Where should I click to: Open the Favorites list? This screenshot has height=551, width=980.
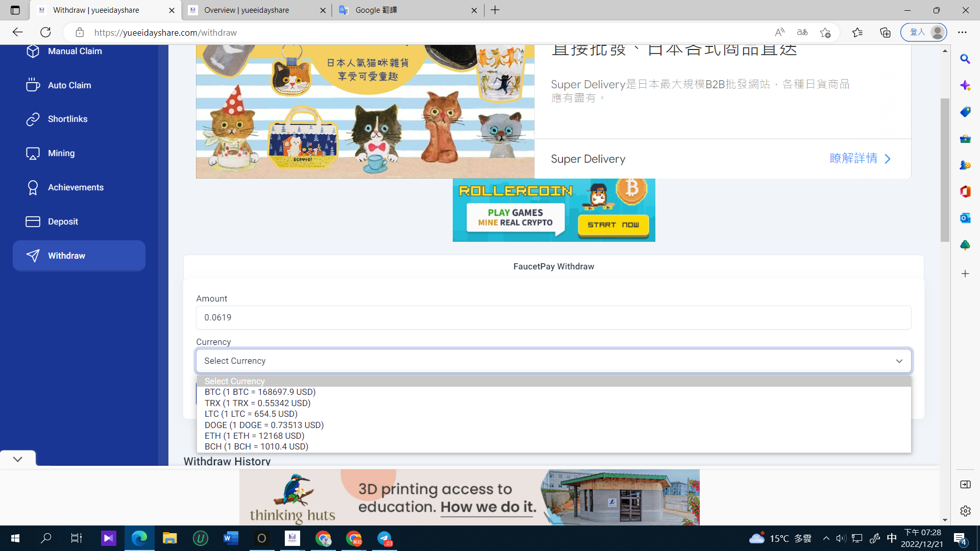(857, 32)
